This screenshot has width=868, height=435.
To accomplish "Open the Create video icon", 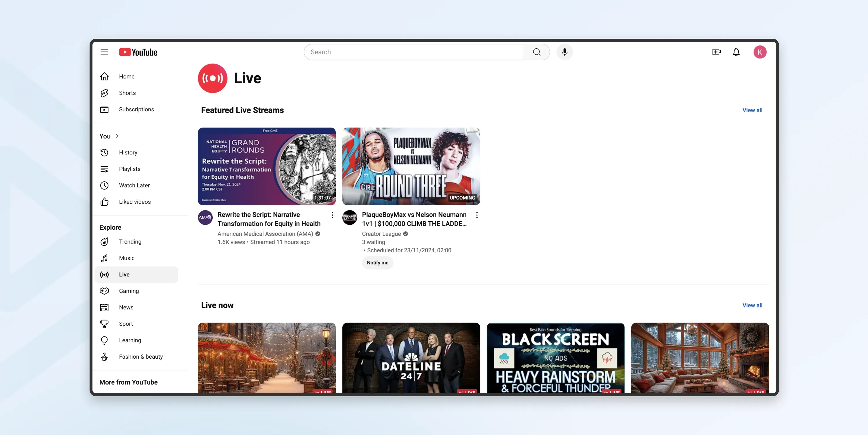I will [x=716, y=52].
